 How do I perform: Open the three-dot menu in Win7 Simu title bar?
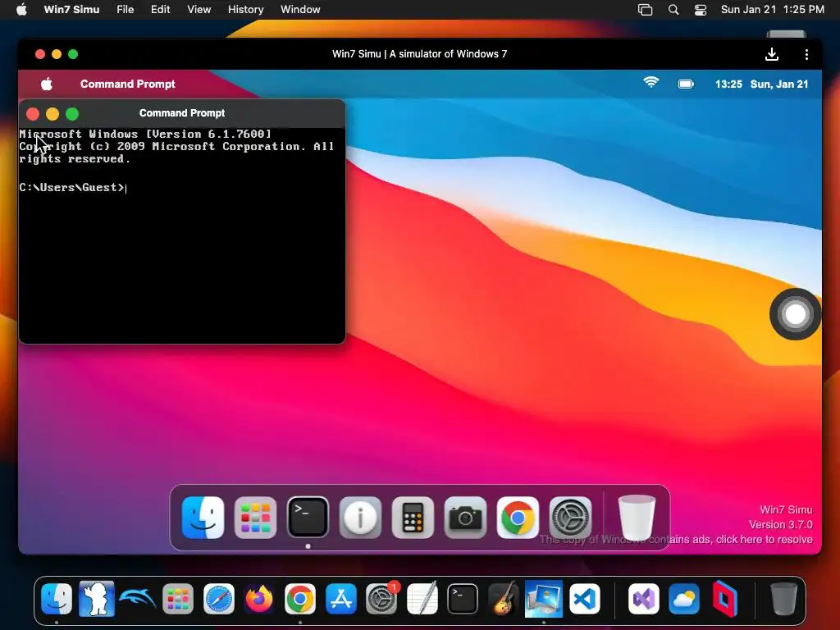point(806,54)
